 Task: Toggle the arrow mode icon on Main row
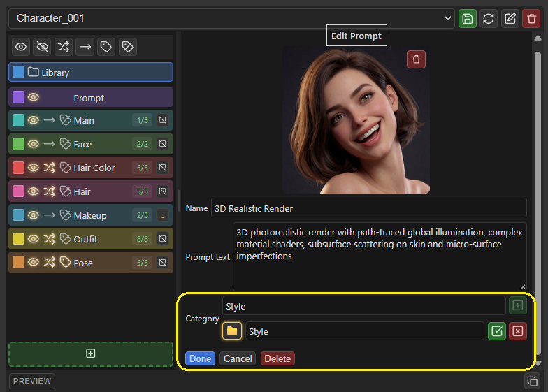click(49, 120)
